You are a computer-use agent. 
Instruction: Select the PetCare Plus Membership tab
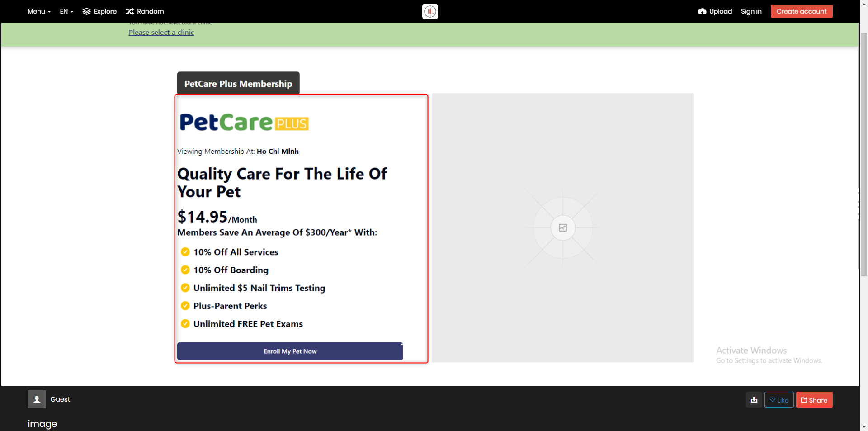(x=238, y=83)
